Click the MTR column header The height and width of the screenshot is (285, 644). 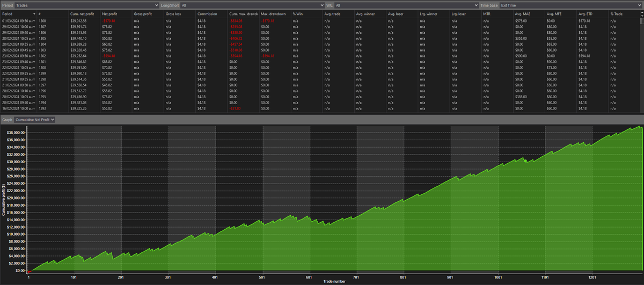pos(497,13)
